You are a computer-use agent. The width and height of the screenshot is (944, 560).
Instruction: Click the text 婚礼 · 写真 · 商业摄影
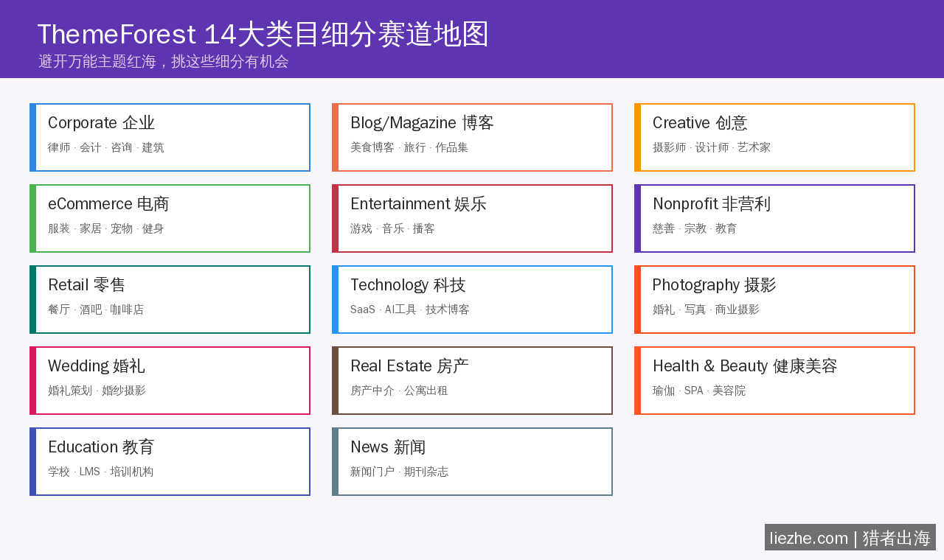pos(706,309)
